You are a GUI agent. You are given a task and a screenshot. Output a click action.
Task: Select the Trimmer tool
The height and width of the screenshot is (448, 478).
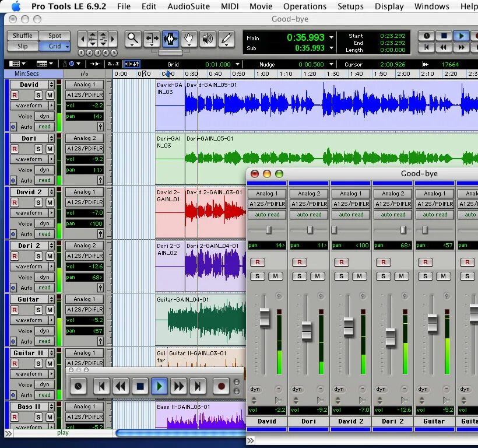152,38
